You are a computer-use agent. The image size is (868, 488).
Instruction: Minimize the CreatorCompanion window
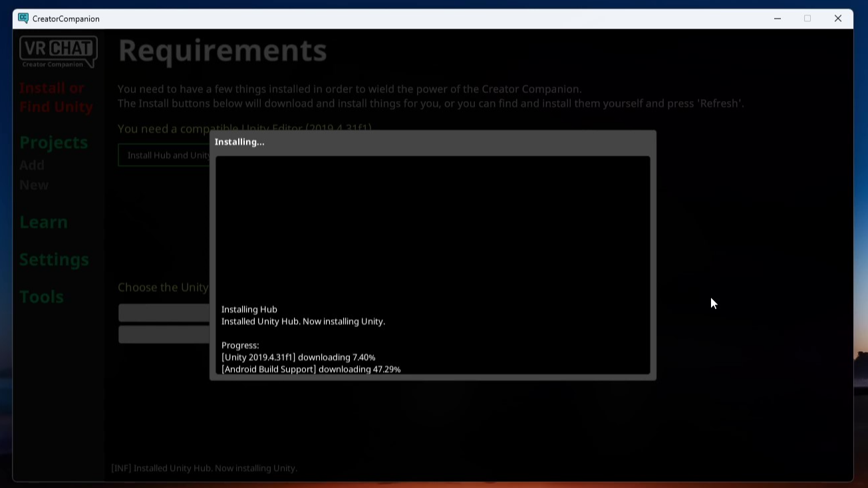coord(778,19)
